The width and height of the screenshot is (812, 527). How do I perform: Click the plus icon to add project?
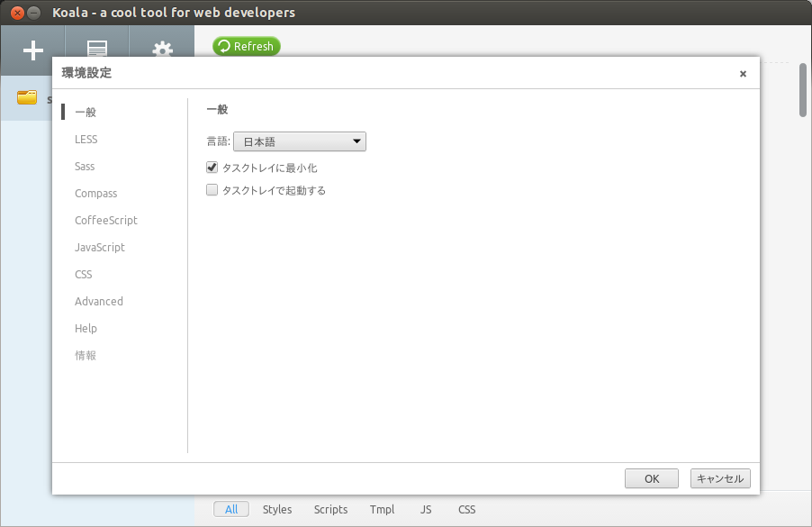pyautogui.click(x=33, y=50)
